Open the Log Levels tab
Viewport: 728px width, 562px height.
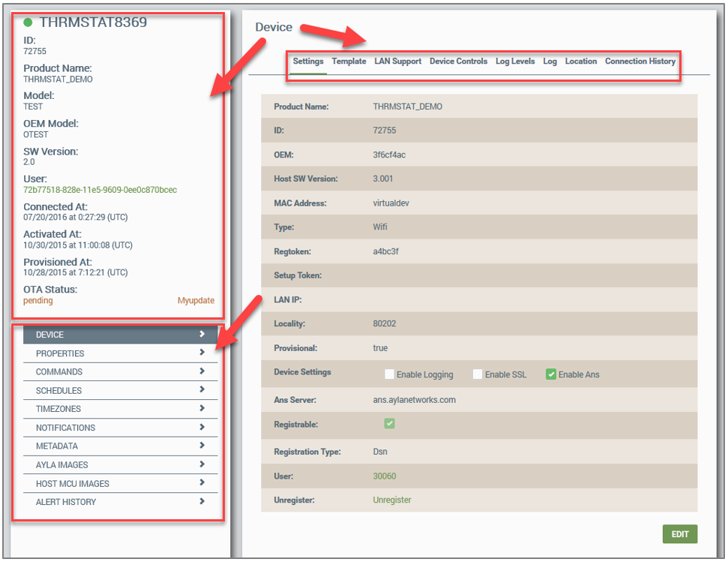click(515, 62)
